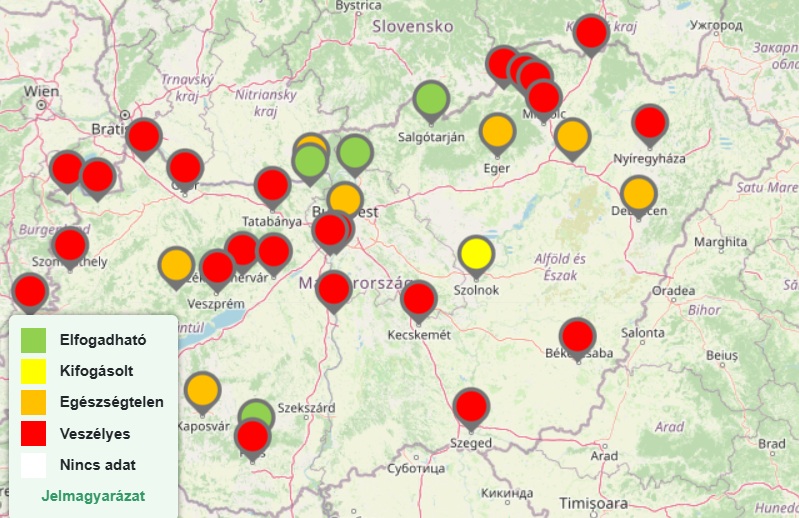This screenshot has height=518, width=799.
Task: Click the red marker above Tatabánya
Action: click(x=273, y=186)
